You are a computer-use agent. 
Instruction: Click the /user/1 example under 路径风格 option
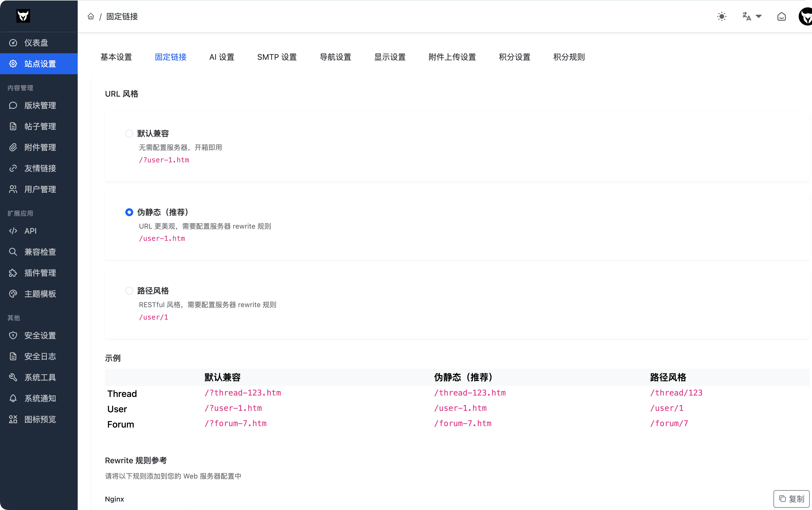point(153,317)
